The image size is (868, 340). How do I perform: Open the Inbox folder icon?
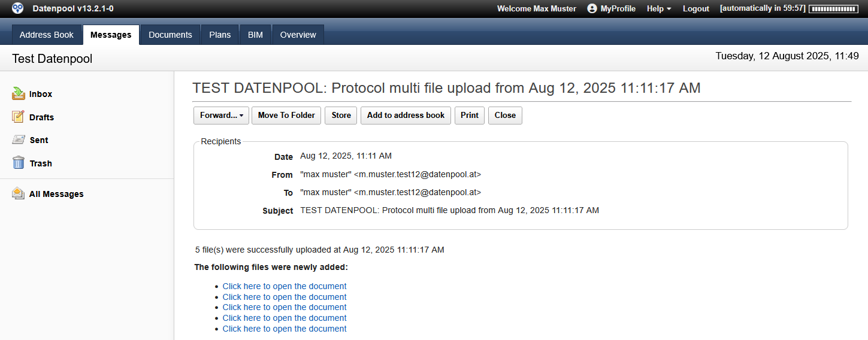coord(19,94)
